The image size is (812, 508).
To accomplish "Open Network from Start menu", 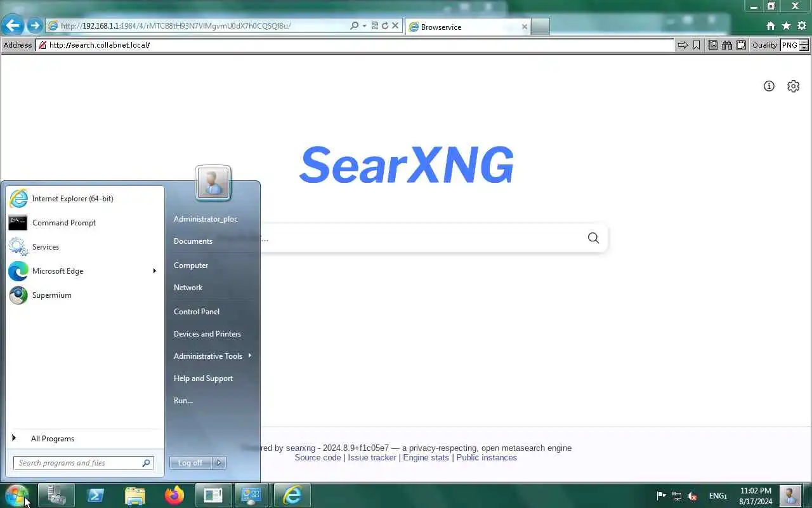I will pos(188,288).
